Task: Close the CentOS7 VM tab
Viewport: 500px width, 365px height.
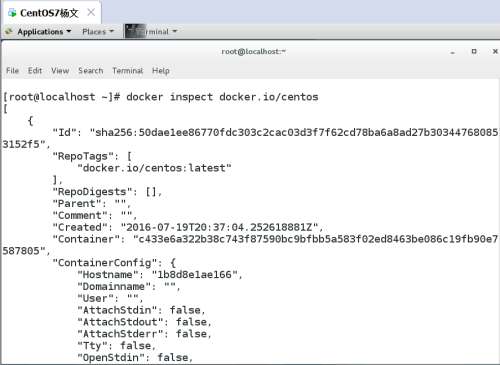Action: (91, 13)
